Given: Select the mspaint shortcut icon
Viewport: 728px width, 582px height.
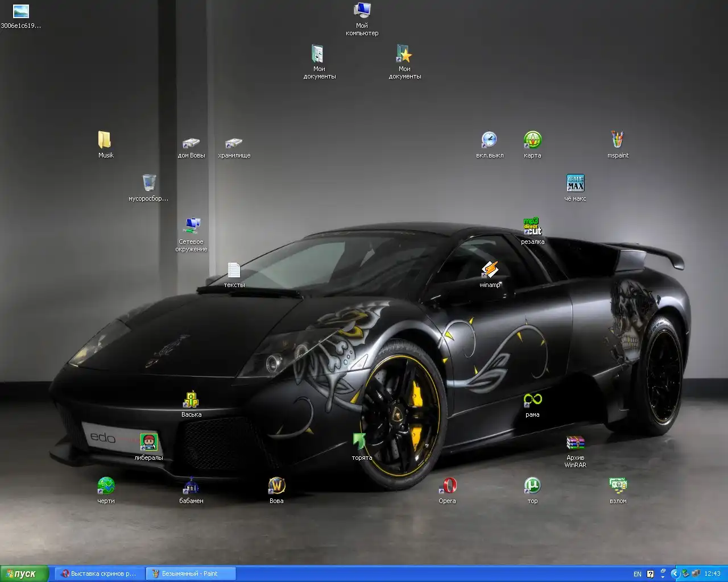Looking at the screenshot, I should [x=618, y=140].
